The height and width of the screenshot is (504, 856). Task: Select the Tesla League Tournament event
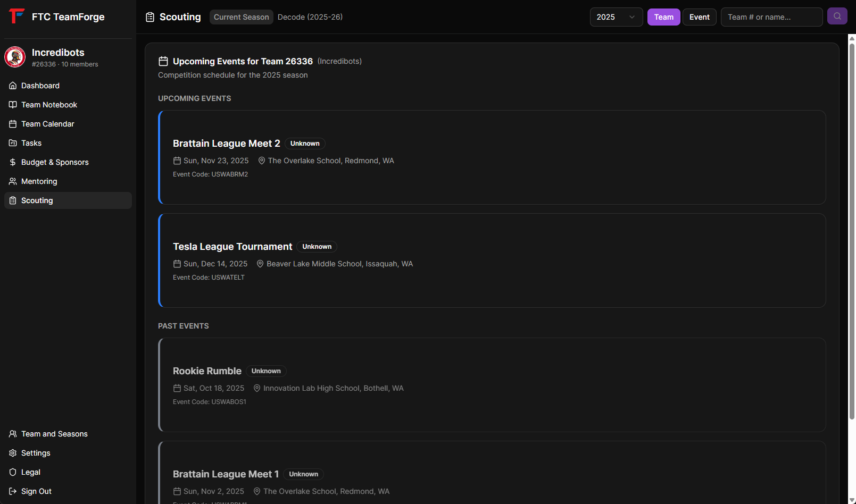pyautogui.click(x=492, y=261)
